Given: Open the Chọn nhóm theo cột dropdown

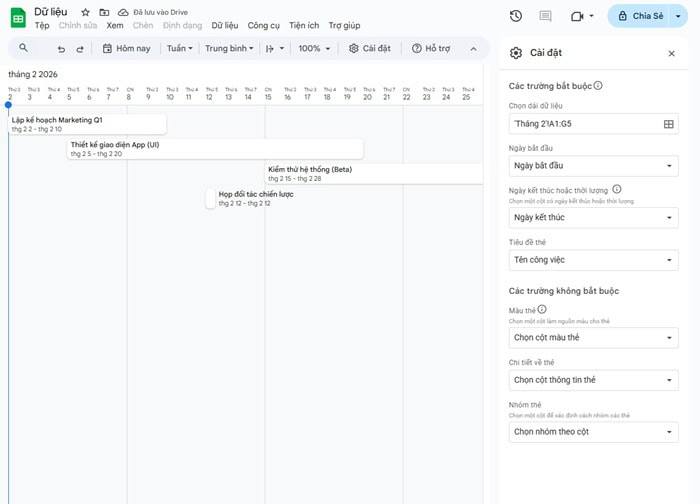Looking at the screenshot, I should pos(593,432).
